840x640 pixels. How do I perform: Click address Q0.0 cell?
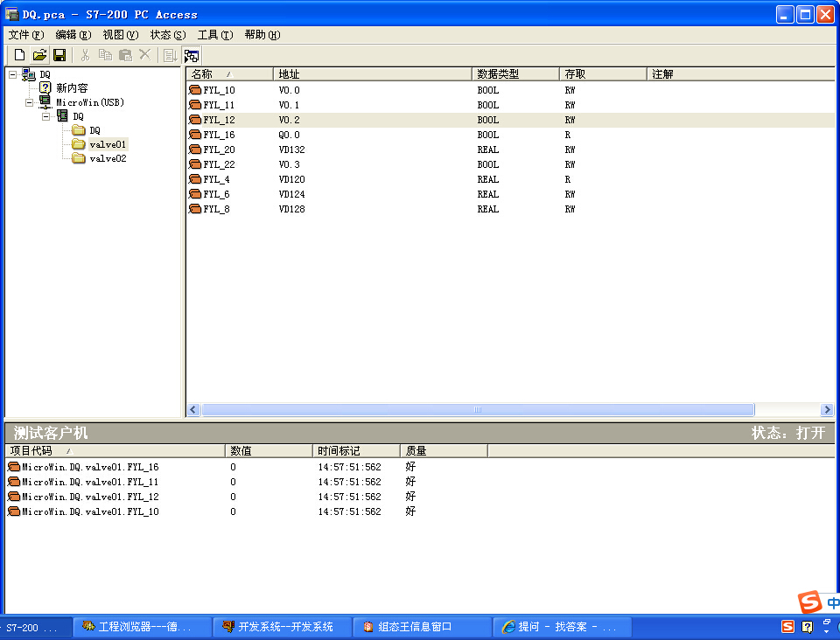pos(290,135)
